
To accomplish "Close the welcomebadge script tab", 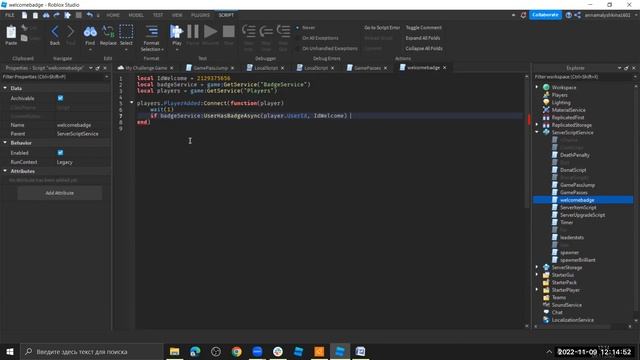I will [x=444, y=68].
